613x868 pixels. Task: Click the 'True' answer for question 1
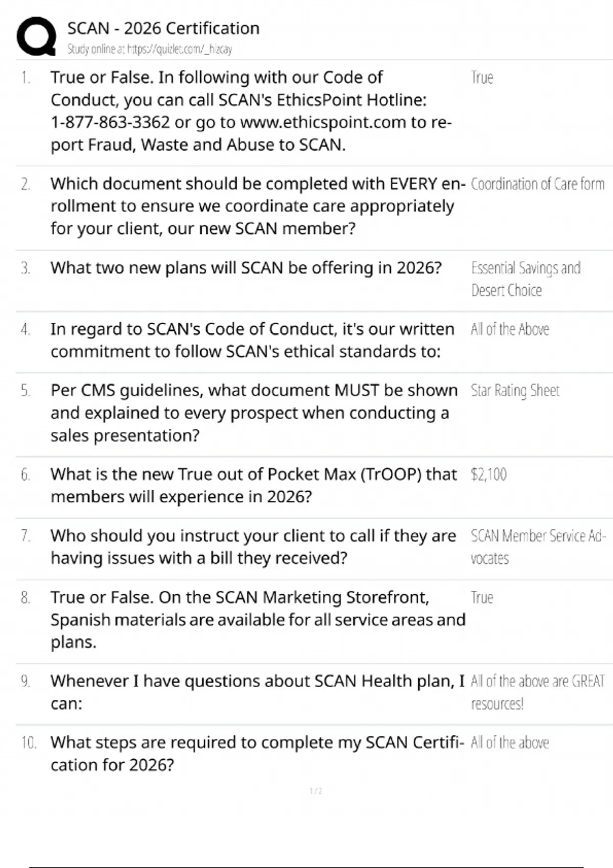point(482,78)
